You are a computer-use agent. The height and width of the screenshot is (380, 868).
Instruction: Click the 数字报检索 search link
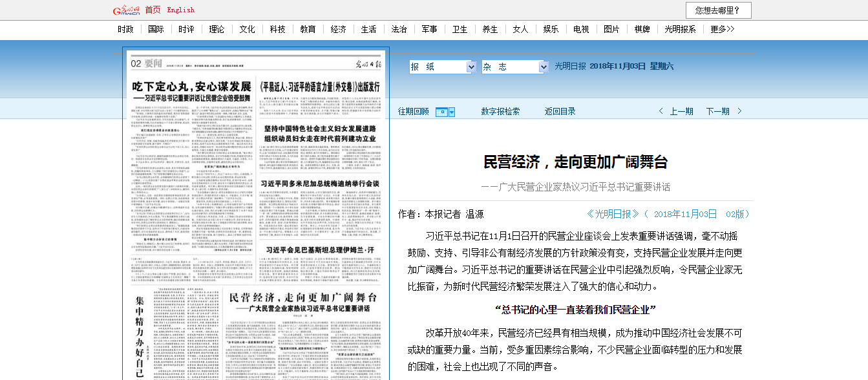click(500, 111)
